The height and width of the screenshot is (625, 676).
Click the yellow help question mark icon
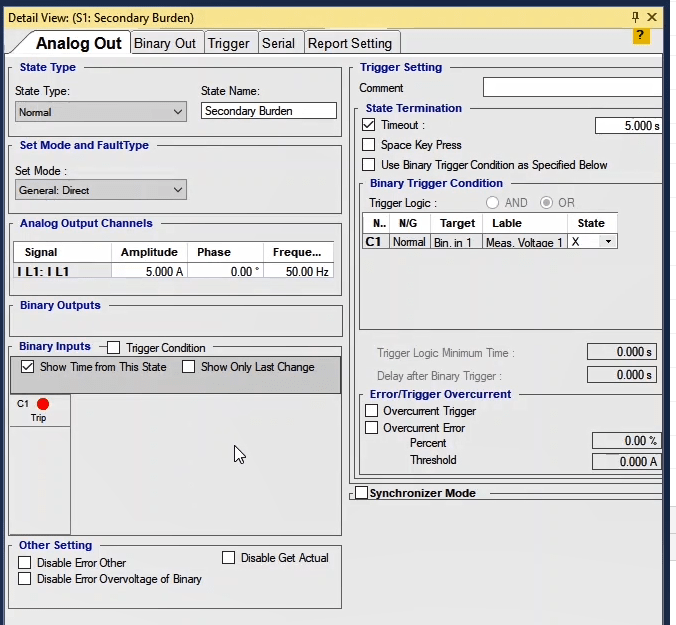641,36
